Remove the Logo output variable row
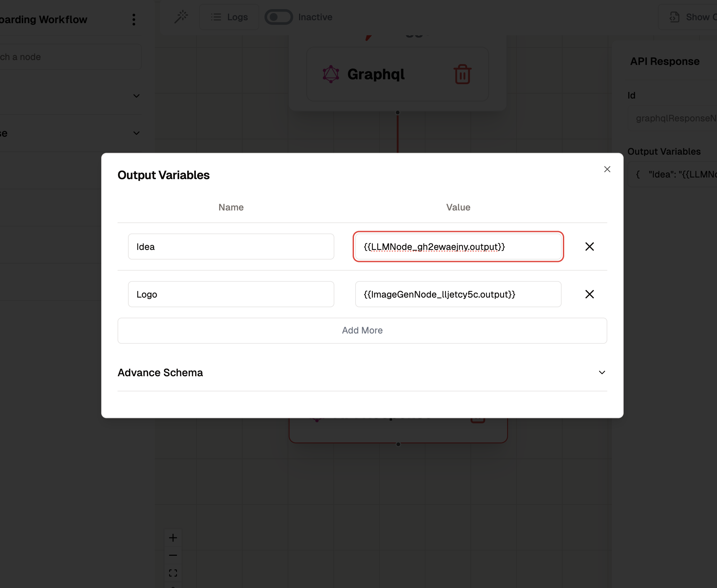The width and height of the screenshot is (717, 588). [589, 294]
